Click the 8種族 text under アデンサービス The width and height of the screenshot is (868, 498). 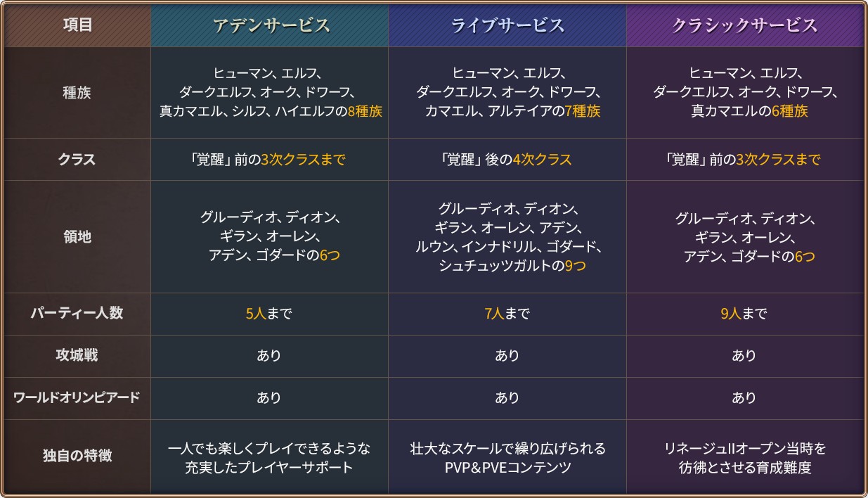[x=365, y=111]
